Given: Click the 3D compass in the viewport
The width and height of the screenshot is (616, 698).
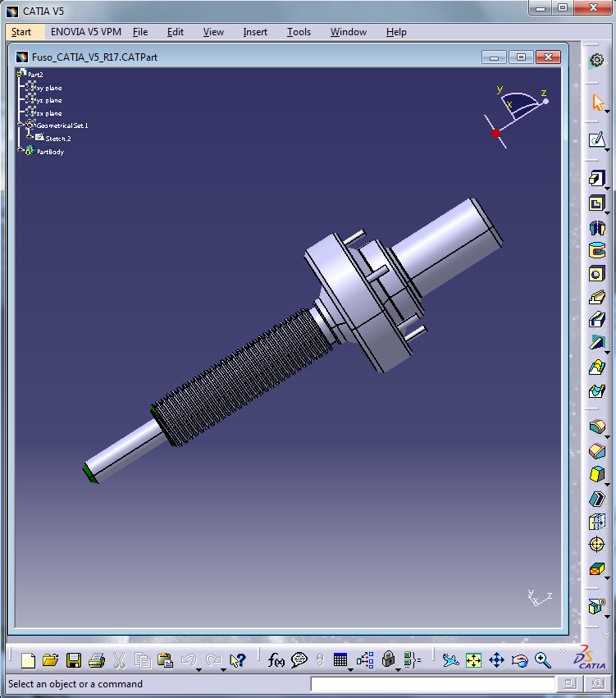Looking at the screenshot, I should (517, 111).
